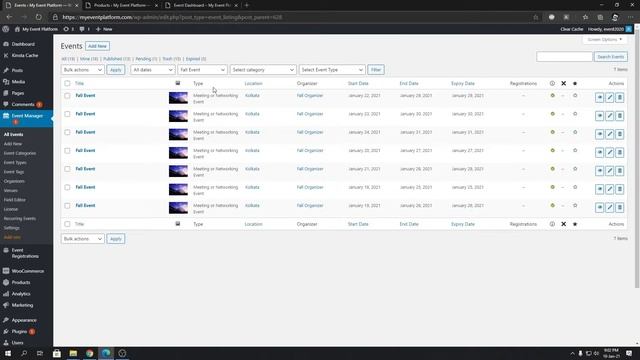Select all events with footer checkbox
Screen dimensions: 640x360
coord(67,224)
